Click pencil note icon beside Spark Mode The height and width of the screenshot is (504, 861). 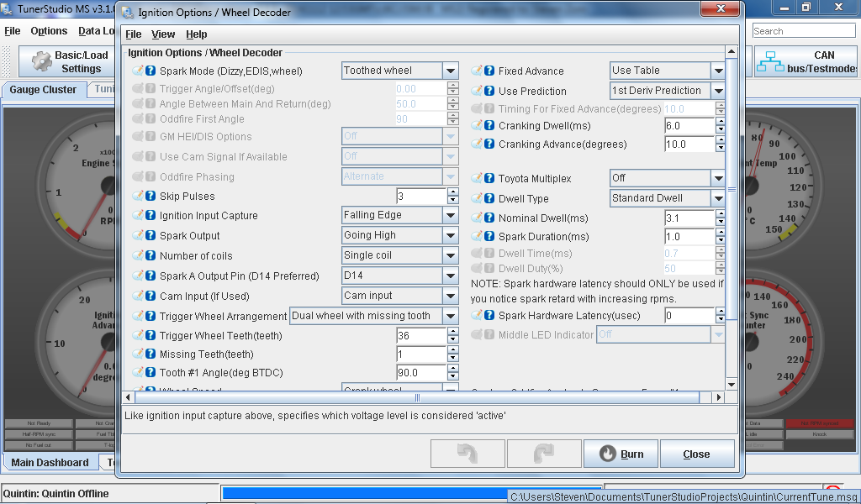pos(138,71)
